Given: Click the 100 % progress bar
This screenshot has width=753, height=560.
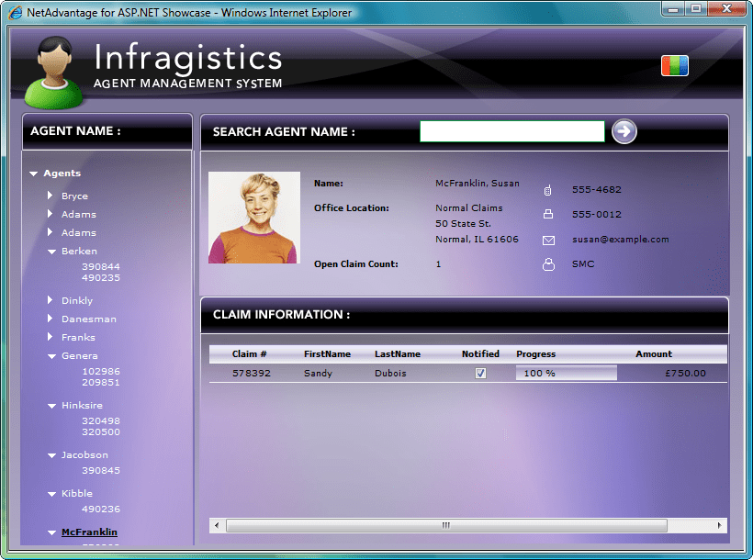Looking at the screenshot, I should pos(566,374).
